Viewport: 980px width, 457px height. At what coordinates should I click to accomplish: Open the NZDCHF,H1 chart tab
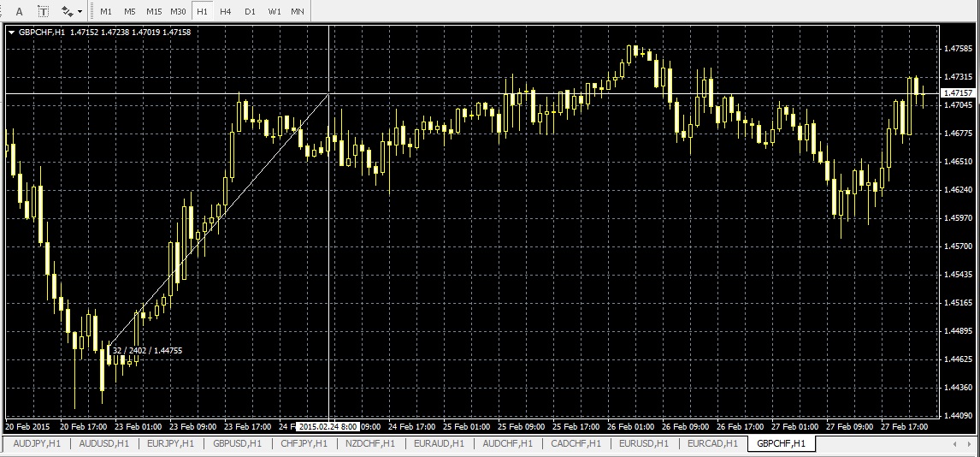[370, 443]
